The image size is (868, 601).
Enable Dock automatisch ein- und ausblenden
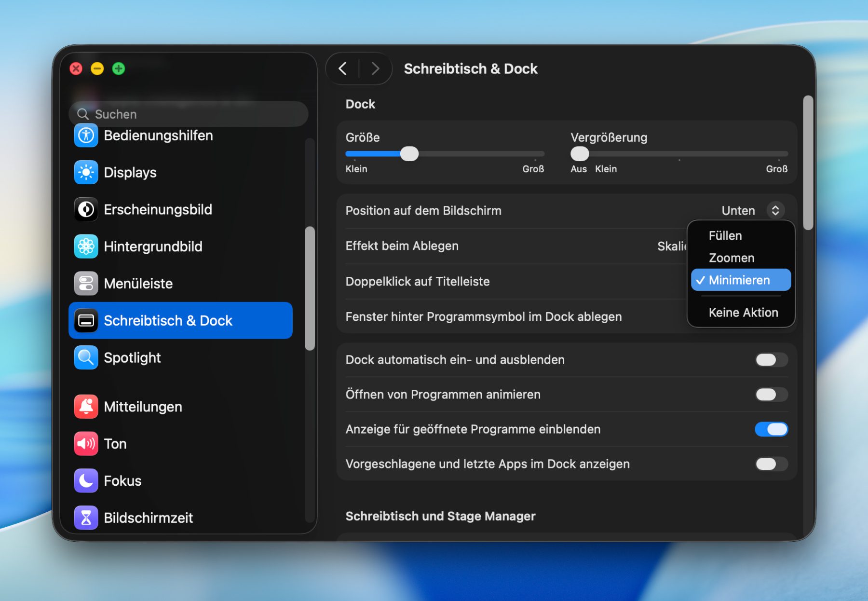[x=771, y=360]
